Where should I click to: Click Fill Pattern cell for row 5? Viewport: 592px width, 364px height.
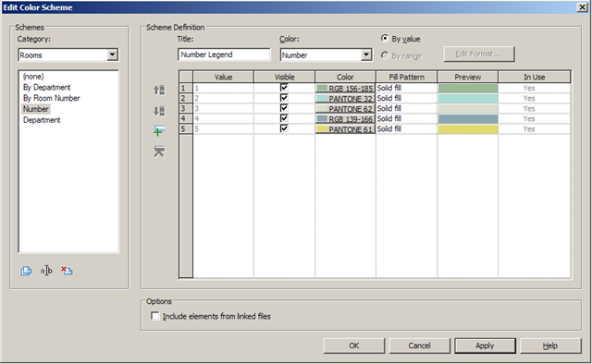coord(406,128)
